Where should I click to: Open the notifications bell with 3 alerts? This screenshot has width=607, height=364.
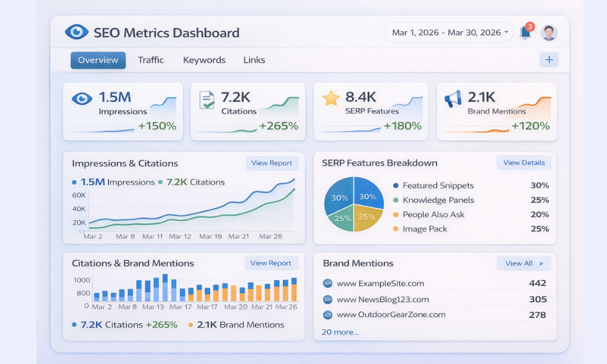click(x=526, y=32)
